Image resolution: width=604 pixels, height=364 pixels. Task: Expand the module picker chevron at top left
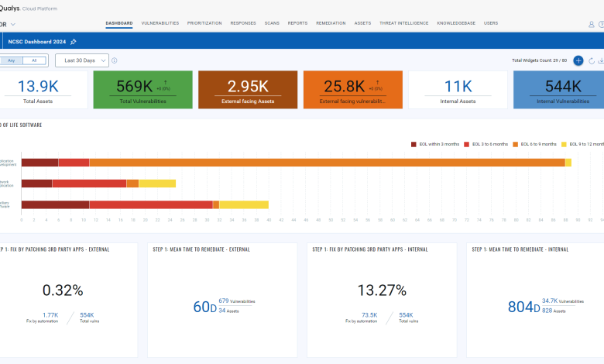coord(12,24)
